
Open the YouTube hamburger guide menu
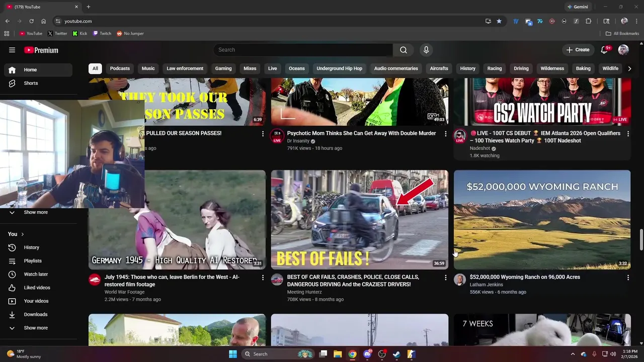tap(12, 50)
